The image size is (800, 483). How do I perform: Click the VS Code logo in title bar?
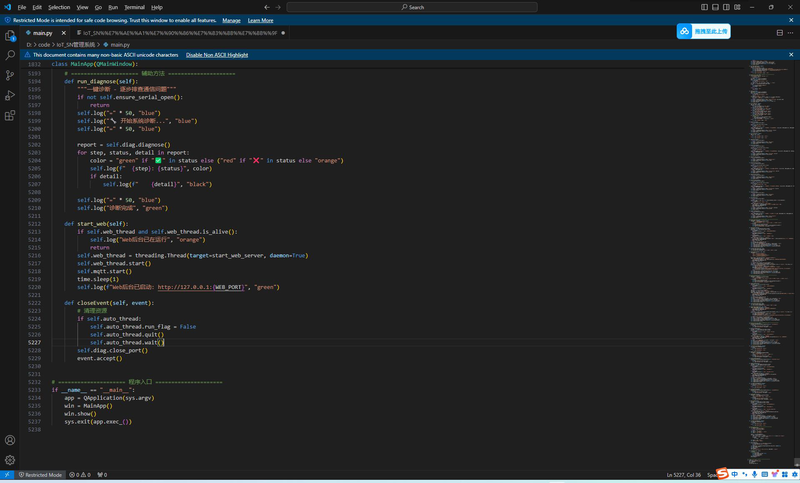coord(7,7)
